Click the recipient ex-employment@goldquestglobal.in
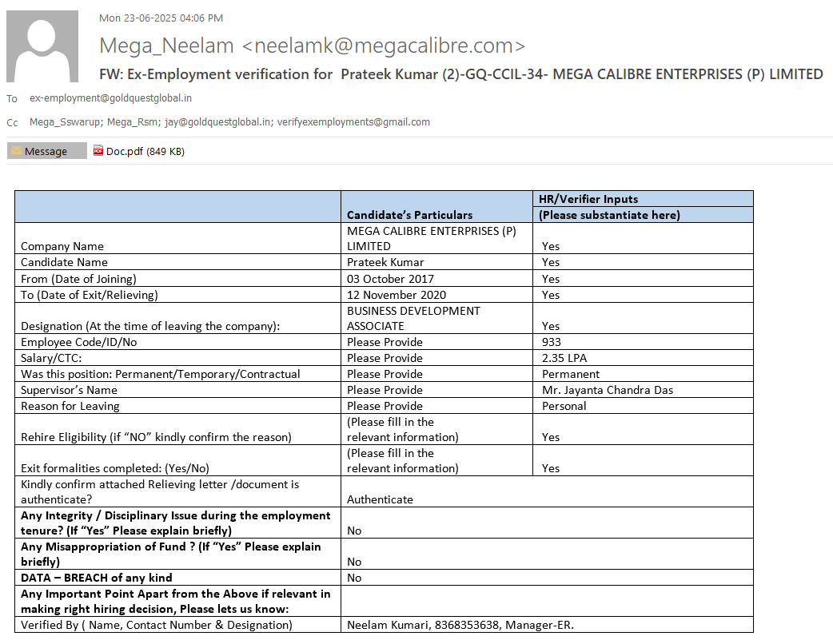This screenshot has height=644, width=833. click(x=110, y=98)
